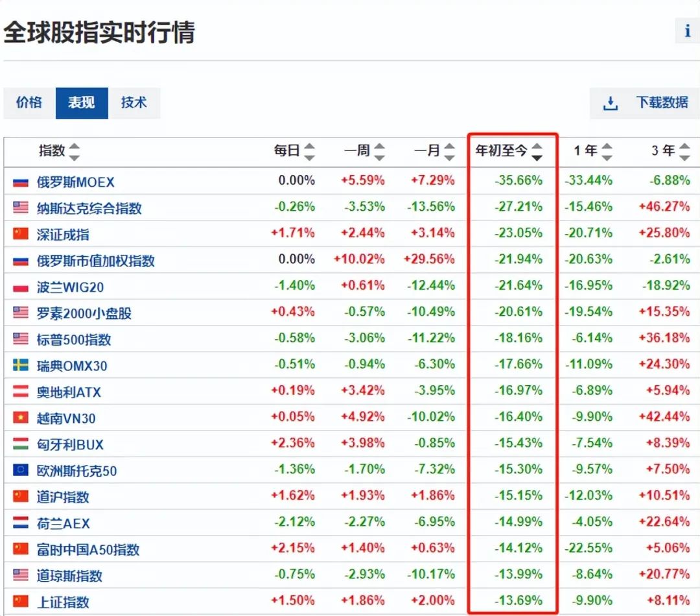Sort table by 3 年 column arrows

click(684, 152)
